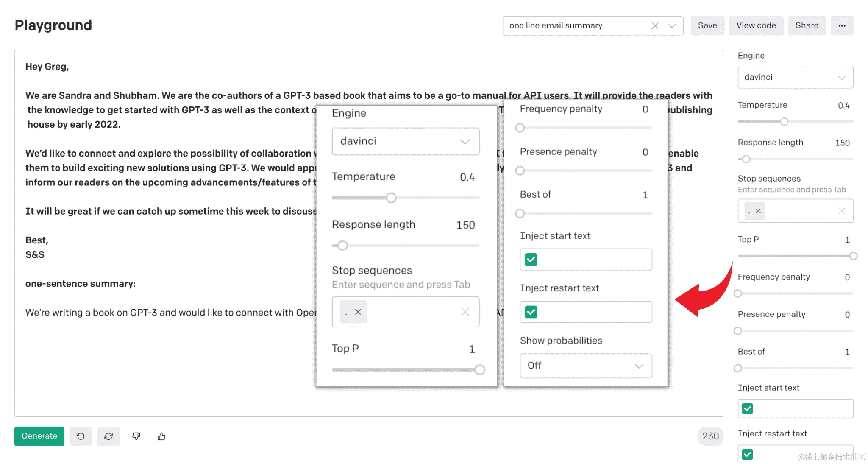
Task: Click the 'S&S' signature line
Action: click(35, 254)
